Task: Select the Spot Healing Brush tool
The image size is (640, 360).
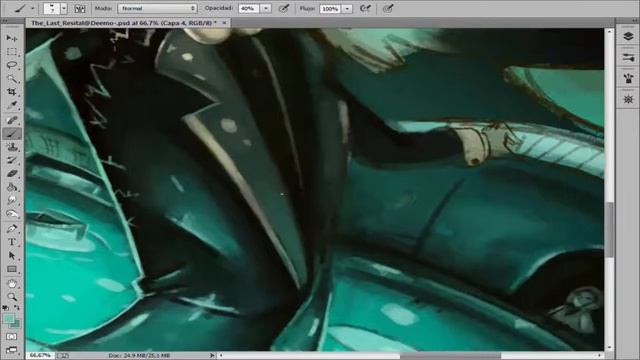Action: coord(11,120)
